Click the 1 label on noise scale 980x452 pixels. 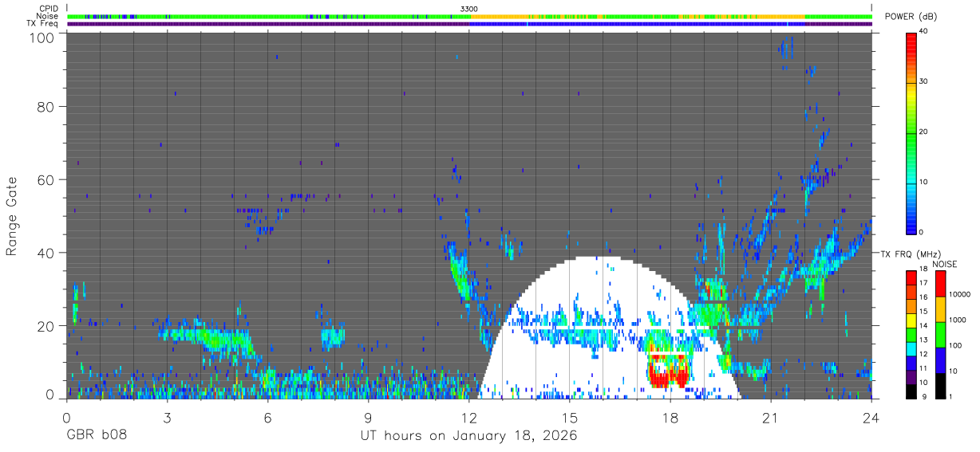[x=950, y=397]
